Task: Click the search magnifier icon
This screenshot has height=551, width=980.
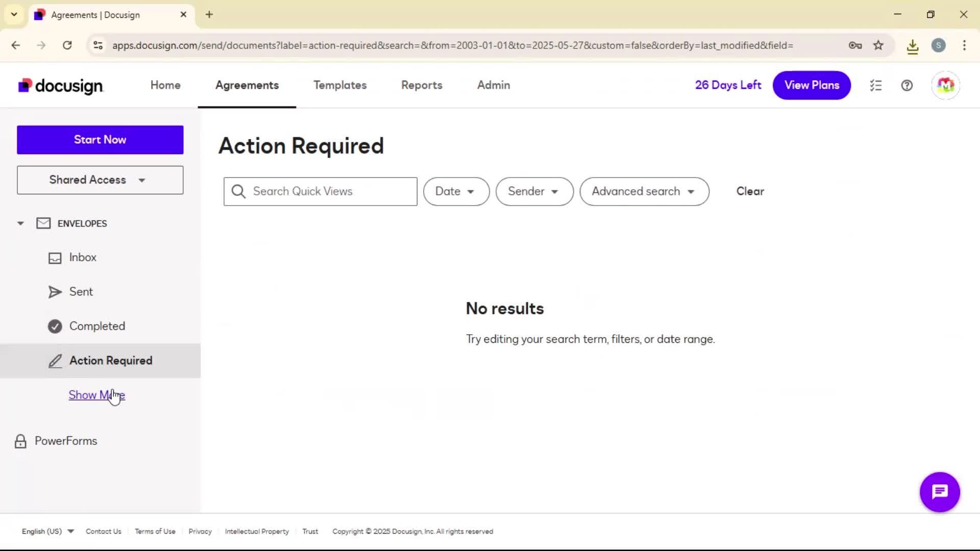Action: coord(238,191)
